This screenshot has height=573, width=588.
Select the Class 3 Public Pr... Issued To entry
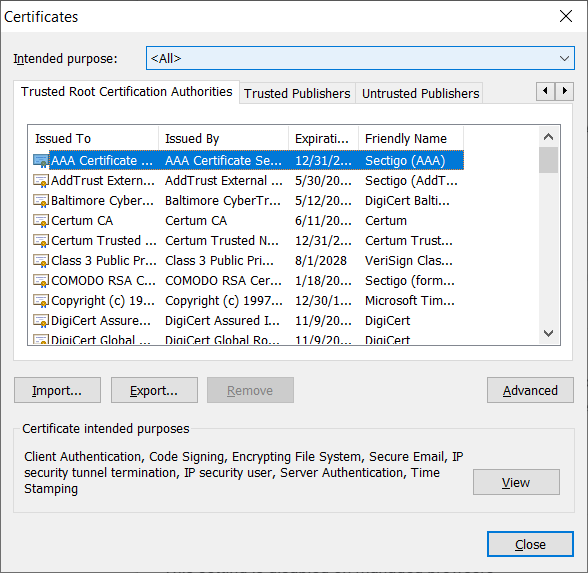[104, 261]
